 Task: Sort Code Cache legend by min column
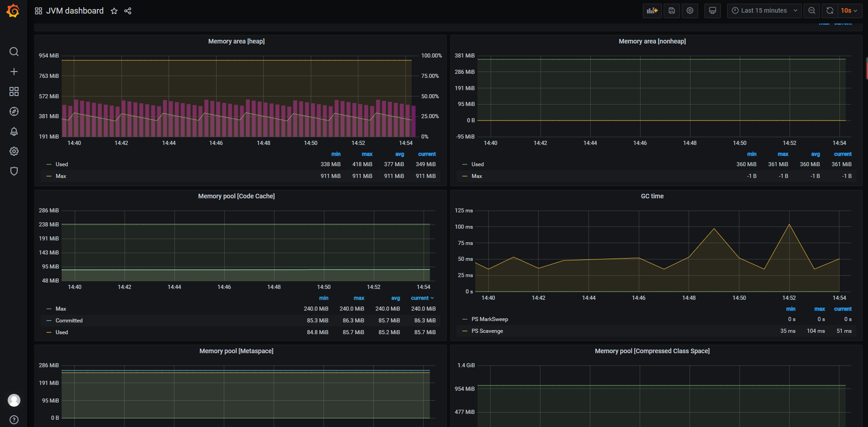[323, 298]
